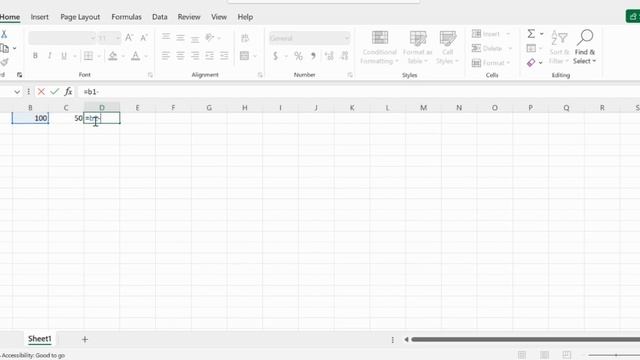
Task: Click Bottom Align icon
Action: click(195, 38)
